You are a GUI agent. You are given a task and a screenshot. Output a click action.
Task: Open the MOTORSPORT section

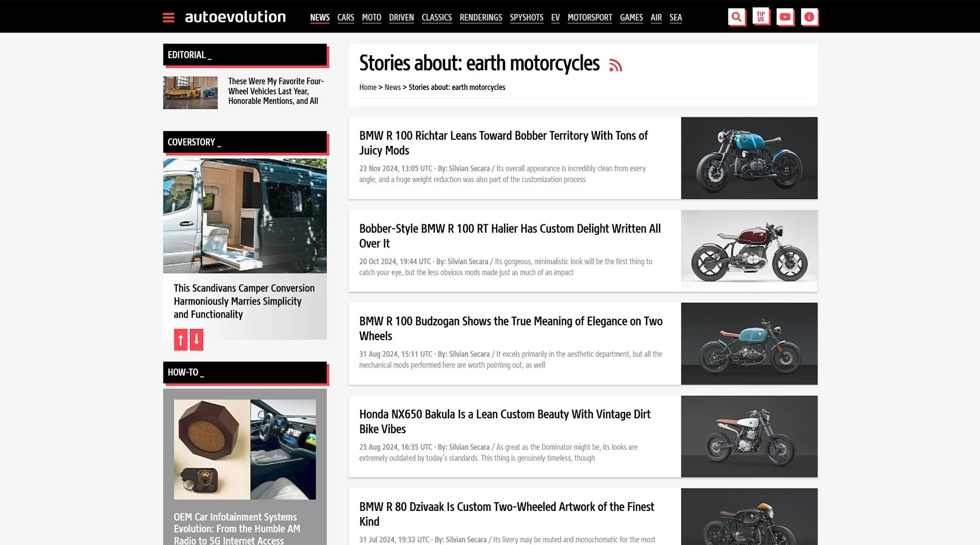tap(589, 18)
